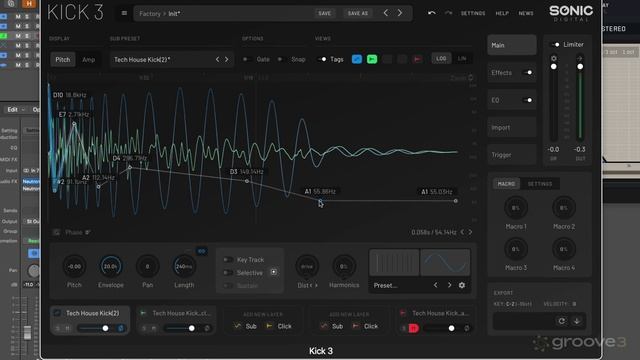640x360 pixels.
Task: Select previous waveform preset arrow
Action: click(436, 285)
